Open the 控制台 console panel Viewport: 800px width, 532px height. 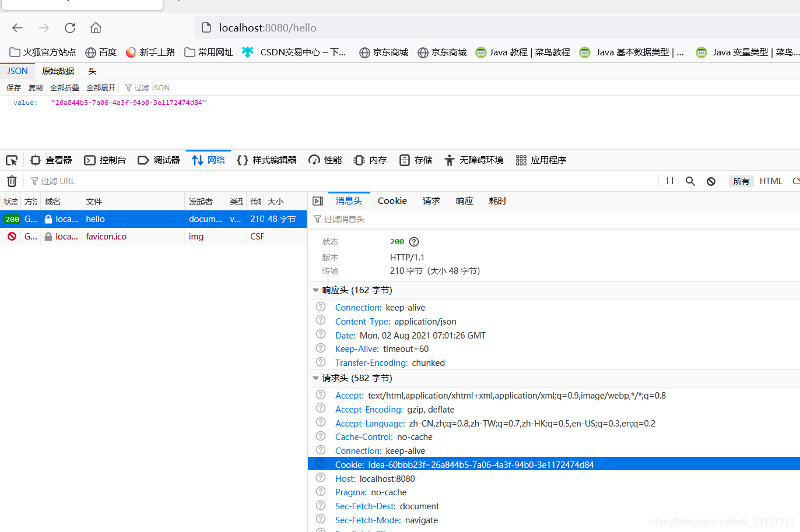point(105,160)
